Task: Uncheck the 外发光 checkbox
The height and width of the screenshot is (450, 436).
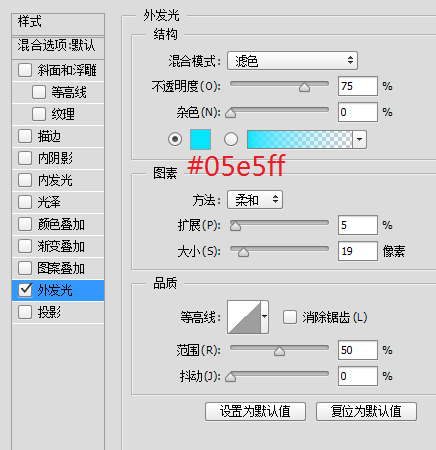Action: (x=25, y=290)
